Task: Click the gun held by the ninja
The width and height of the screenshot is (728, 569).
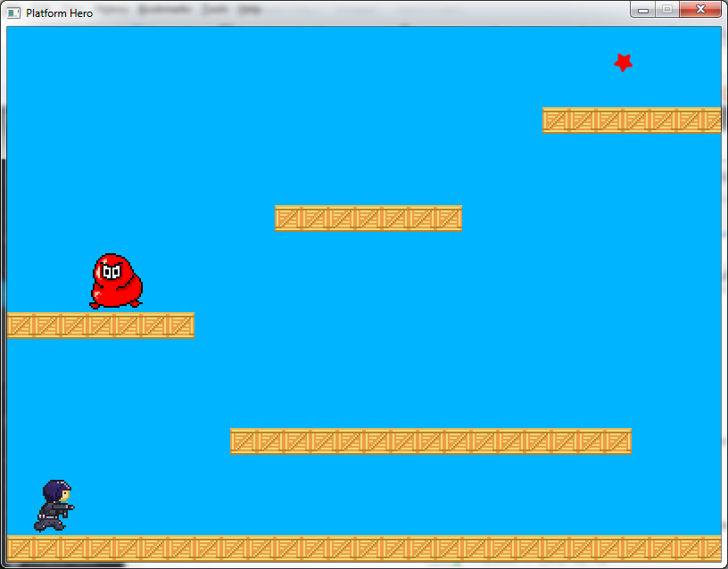Action: [69, 507]
